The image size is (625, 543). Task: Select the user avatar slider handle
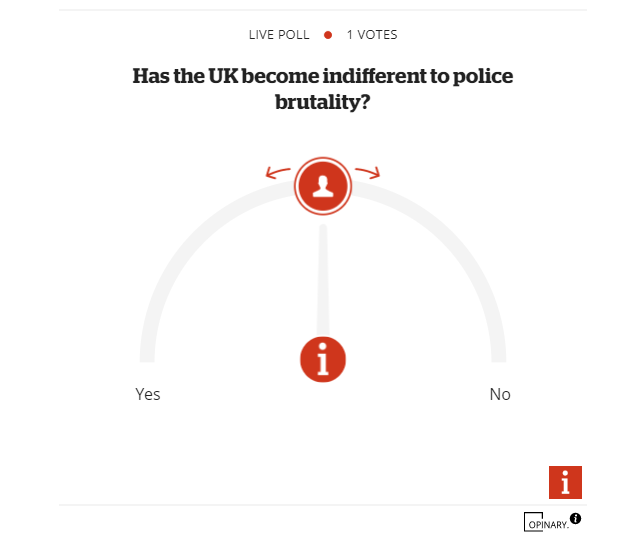[x=323, y=185]
